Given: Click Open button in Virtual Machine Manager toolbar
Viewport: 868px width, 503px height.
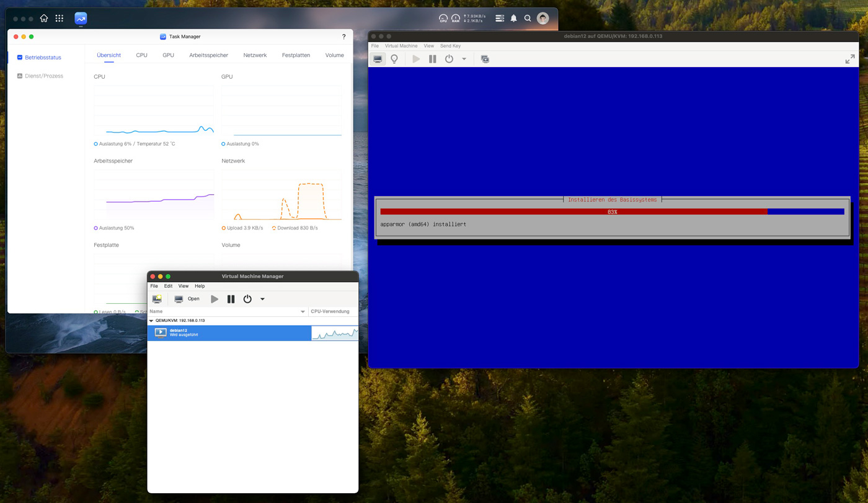Looking at the screenshot, I should coord(187,299).
